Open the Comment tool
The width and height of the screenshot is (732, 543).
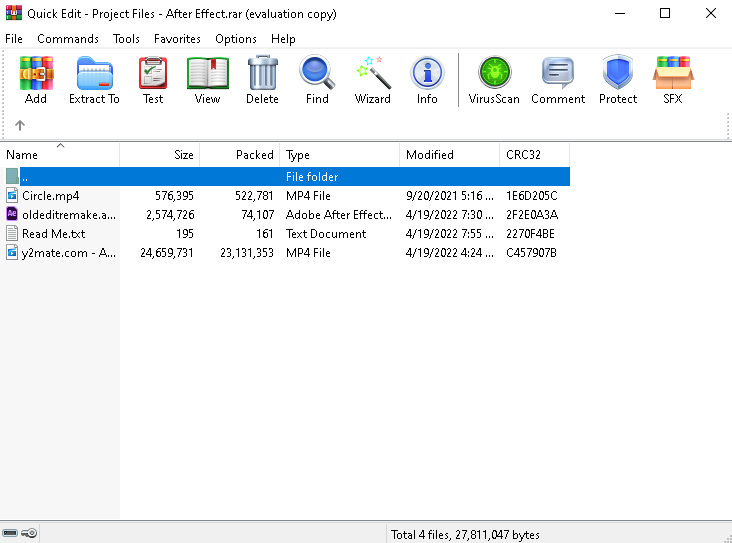558,73
